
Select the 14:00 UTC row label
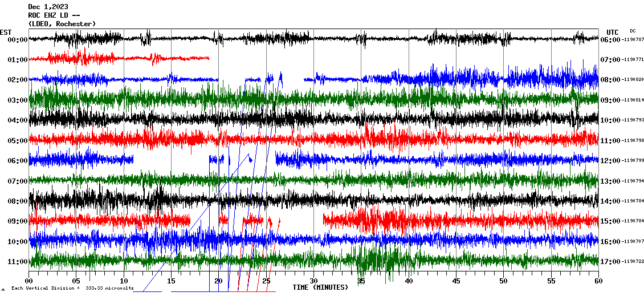tap(610, 201)
